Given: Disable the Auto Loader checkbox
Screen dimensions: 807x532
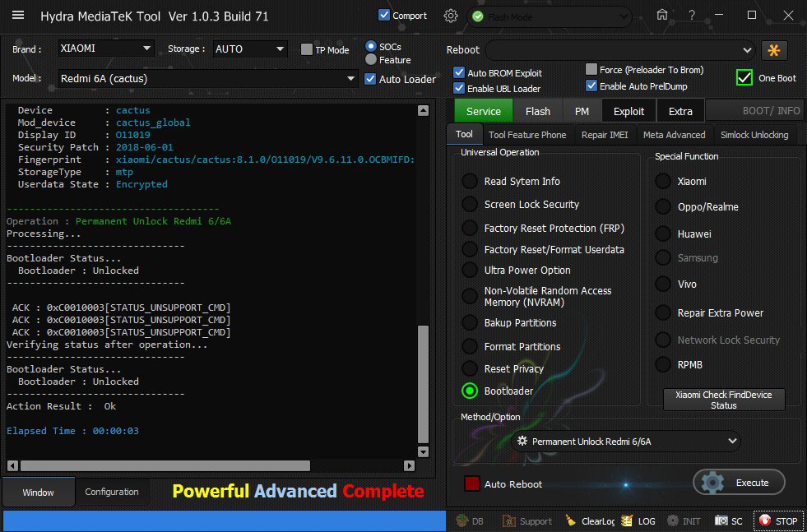Looking at the screenshot, I should (370, 79).
